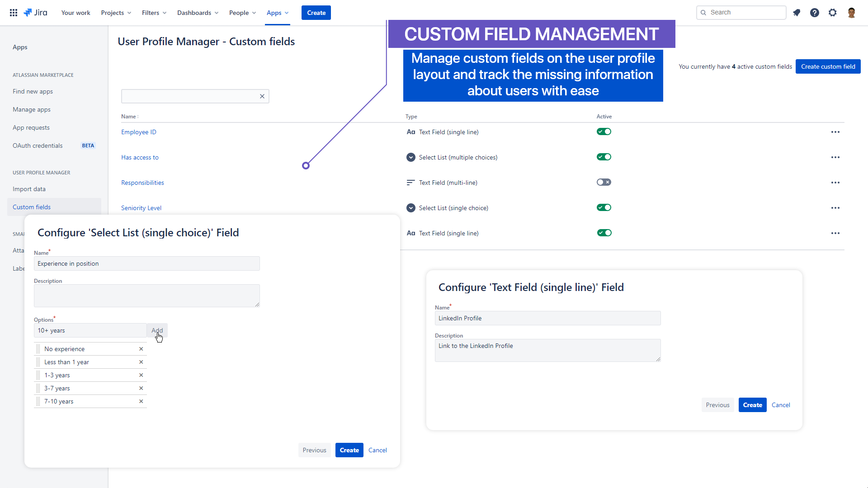Open Import data in sidebar
The image size is (868, 488).
coord(29,189)
